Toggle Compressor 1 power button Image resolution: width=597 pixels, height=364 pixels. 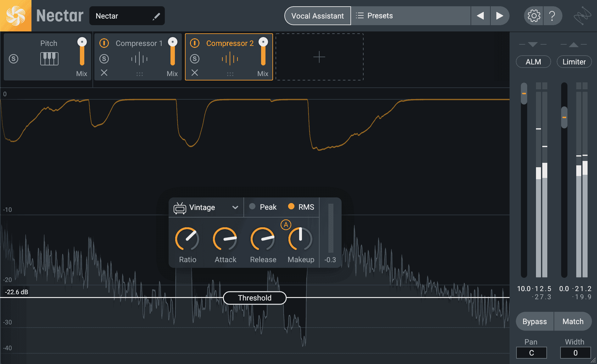[x=104, y=43]
